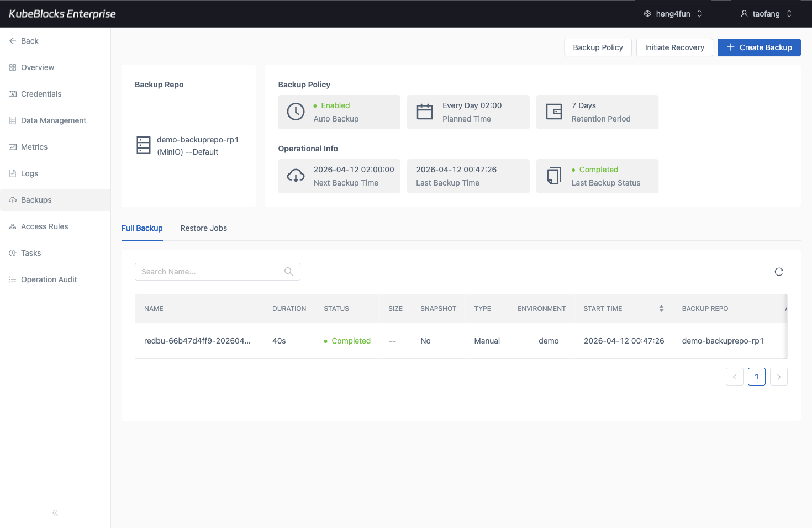Click the Backups cloud icon
The image size is (812, 528).
13,200
